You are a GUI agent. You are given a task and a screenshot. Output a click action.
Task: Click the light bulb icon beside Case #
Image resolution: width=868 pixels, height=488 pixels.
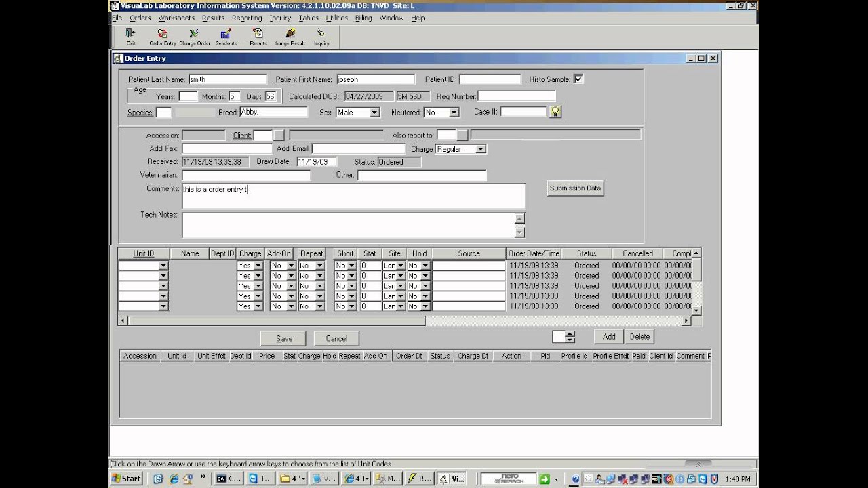coord(555,112)
